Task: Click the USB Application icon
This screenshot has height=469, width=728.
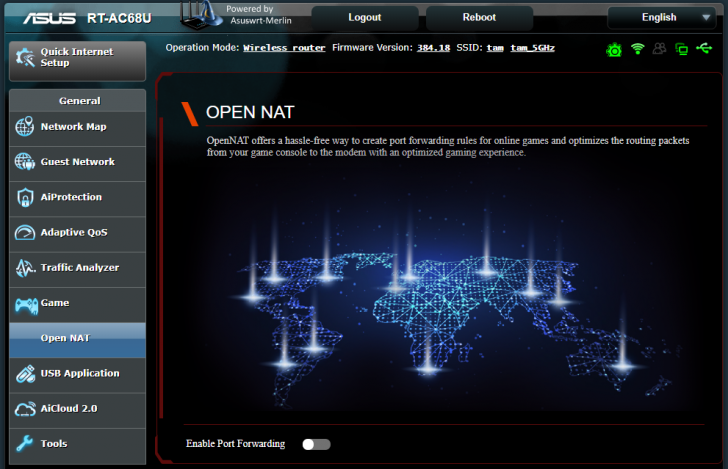Action: pos(26,373)
